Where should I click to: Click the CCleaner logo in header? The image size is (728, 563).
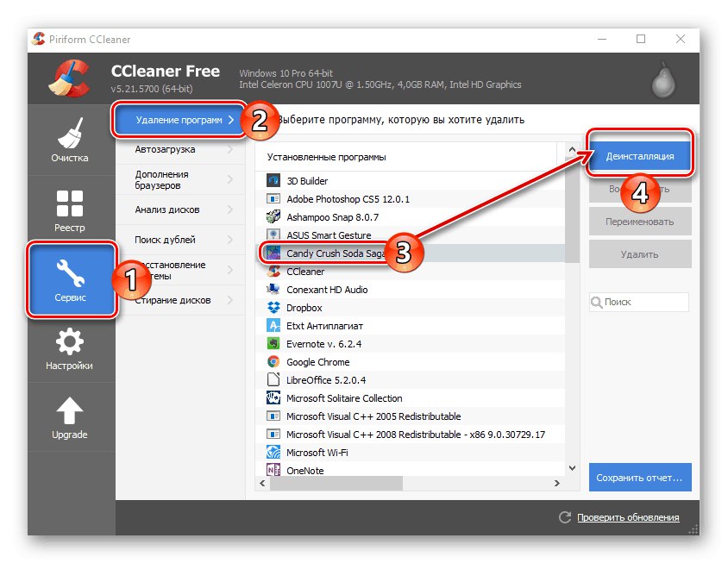[70, 78]
